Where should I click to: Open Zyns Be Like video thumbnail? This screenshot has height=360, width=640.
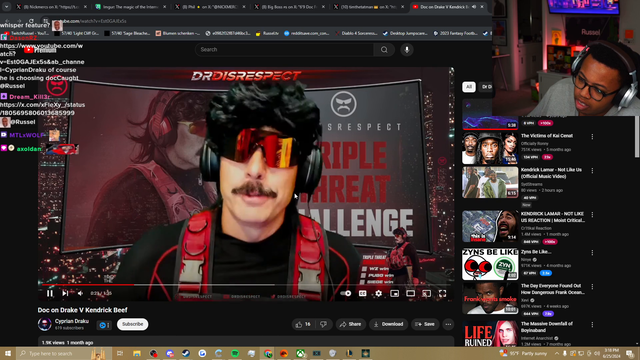pos(490,264)
